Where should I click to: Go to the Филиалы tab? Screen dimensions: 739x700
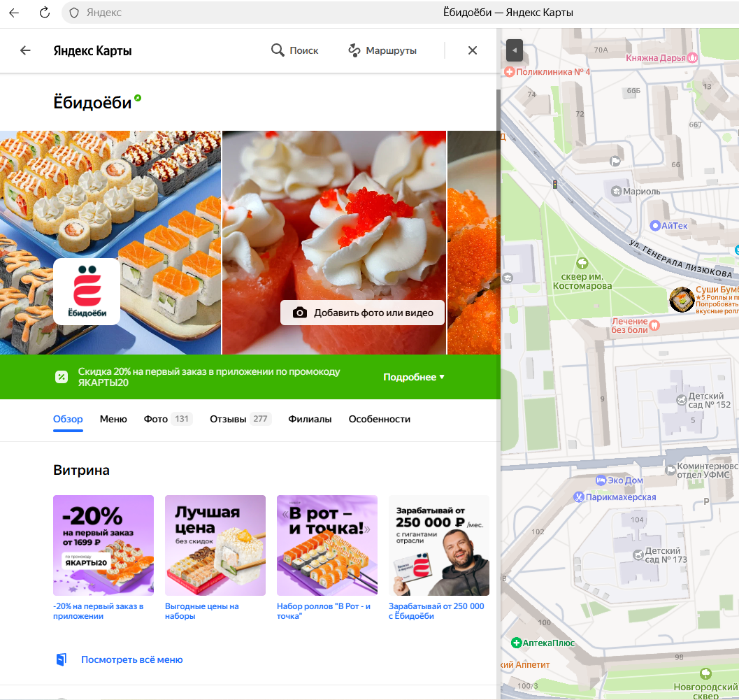310,419
